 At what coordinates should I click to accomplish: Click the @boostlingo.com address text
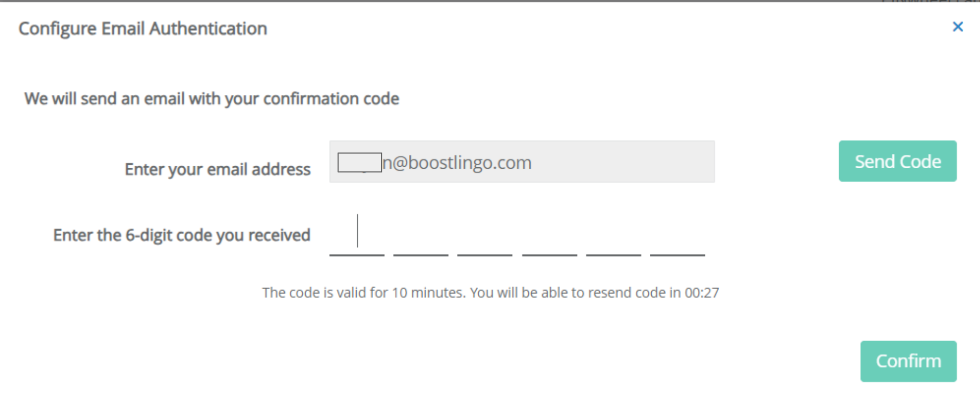(x=457, y=163)
